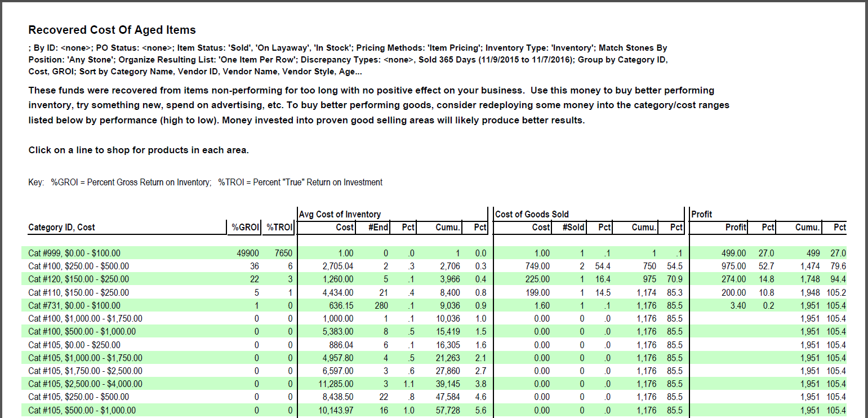Select the "Avg Cost of Inventory" group header
Image resolution: width=868 pixels, height=418 pixels.
tap(340, 214)
